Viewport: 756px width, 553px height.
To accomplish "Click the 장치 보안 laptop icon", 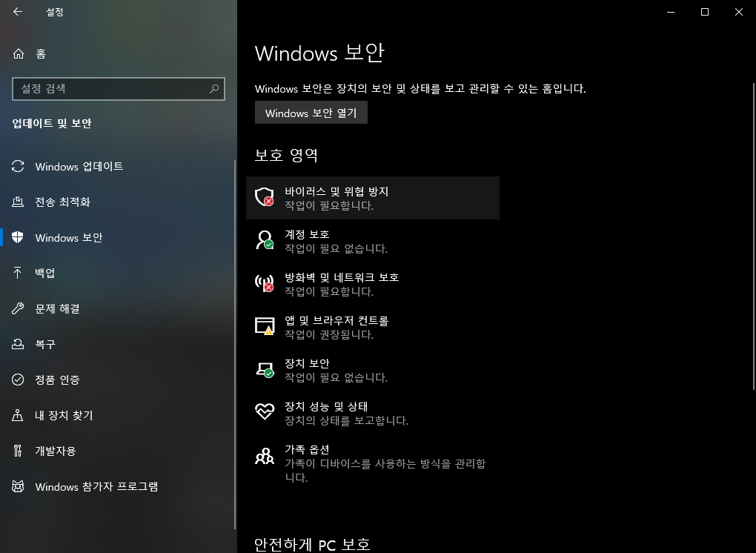I will [264, 369].
